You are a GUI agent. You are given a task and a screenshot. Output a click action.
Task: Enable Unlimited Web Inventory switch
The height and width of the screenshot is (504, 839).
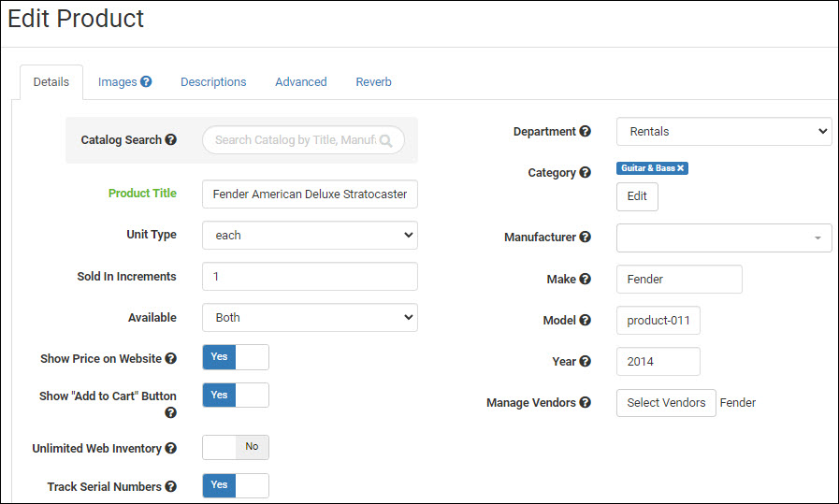pos(236,447)
